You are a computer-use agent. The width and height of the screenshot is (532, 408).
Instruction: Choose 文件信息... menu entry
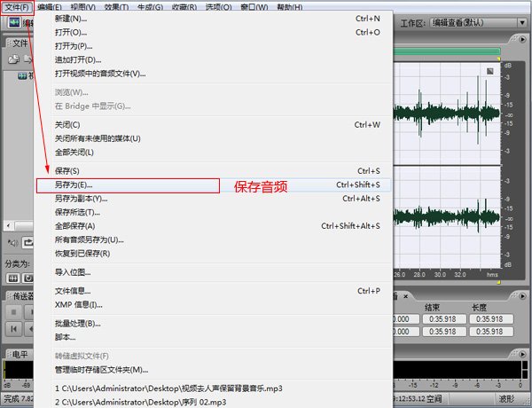coord(214,291)
